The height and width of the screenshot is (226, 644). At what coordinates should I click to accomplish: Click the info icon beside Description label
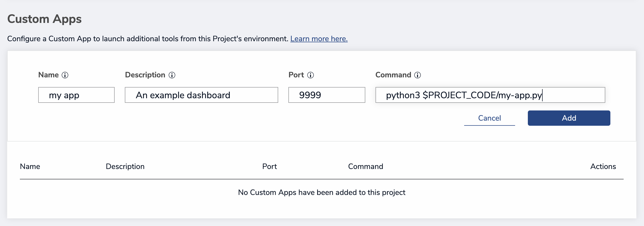172,75
